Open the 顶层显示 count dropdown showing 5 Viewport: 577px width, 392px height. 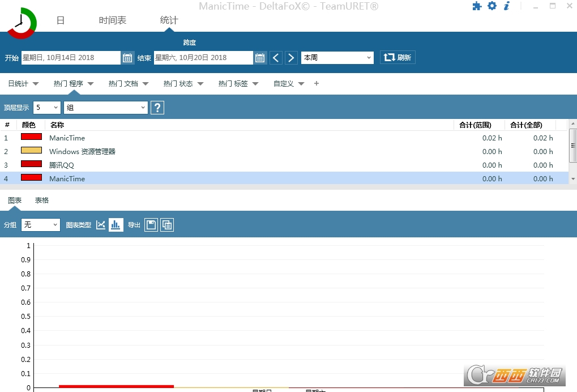(x=47, y=108)
